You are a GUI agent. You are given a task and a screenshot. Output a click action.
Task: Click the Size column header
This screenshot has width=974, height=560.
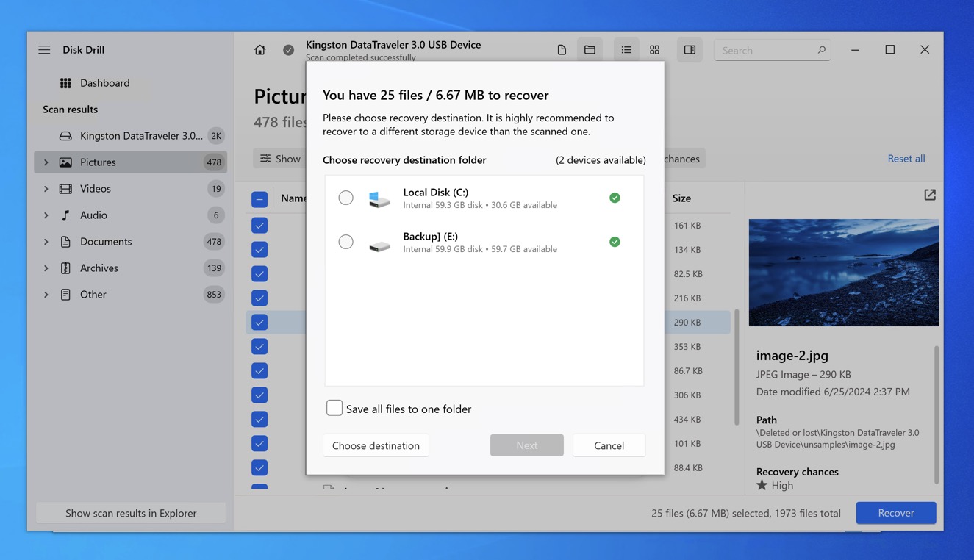pos(681,198)
